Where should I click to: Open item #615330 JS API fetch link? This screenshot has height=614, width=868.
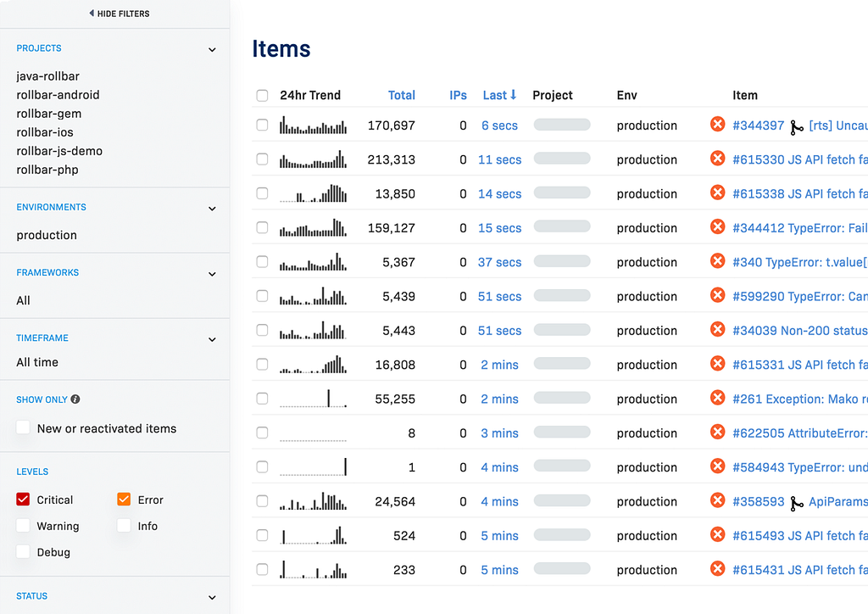click(x=799, y=159)
